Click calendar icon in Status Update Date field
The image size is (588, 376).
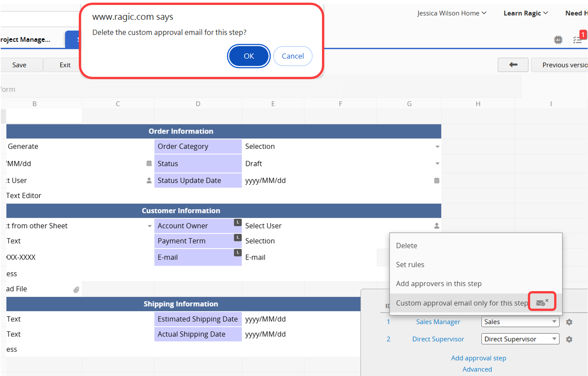(x=437, y=180)
